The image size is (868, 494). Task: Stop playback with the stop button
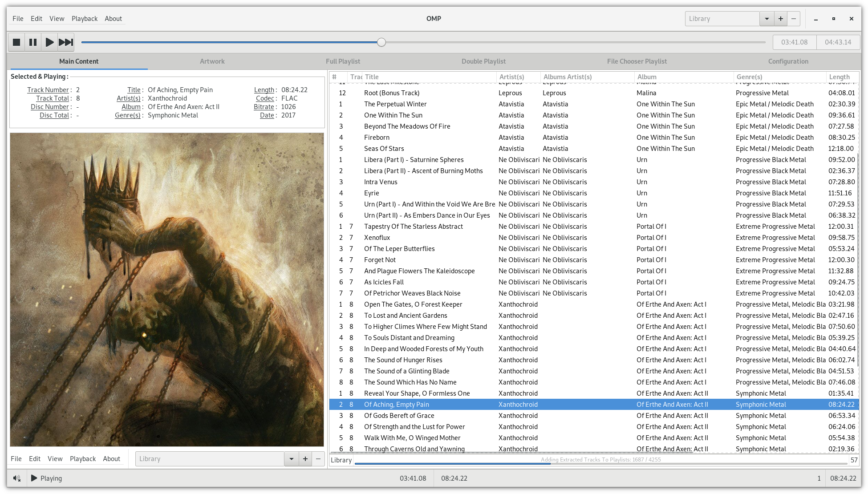[x=16, y=42]
